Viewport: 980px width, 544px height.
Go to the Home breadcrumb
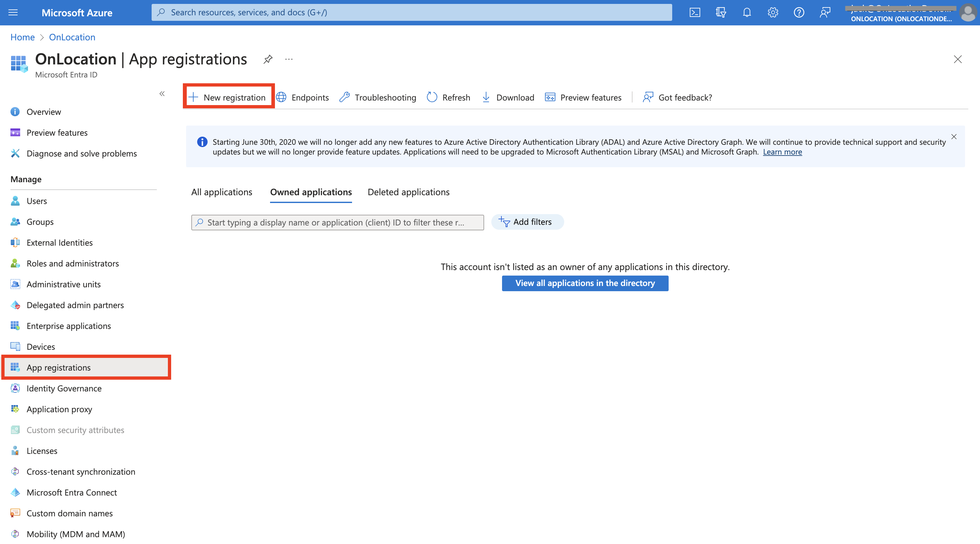click(x=22, y=37)
